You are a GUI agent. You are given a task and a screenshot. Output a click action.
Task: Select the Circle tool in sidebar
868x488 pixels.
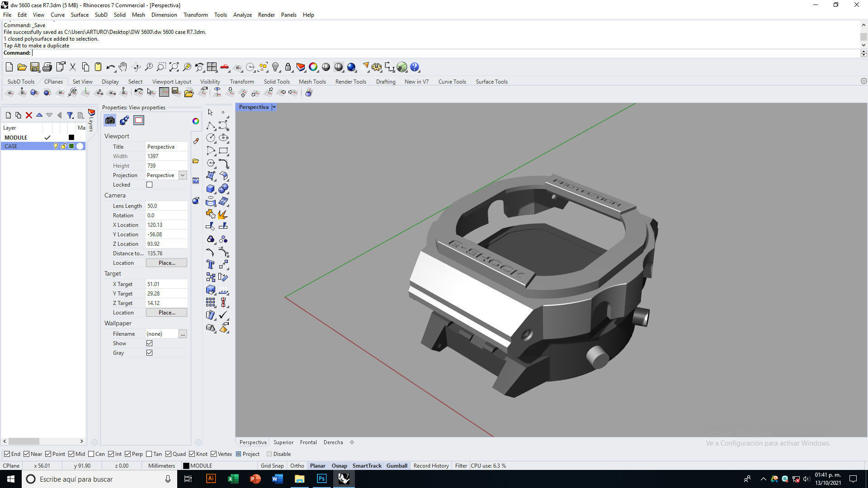[211, 138]
